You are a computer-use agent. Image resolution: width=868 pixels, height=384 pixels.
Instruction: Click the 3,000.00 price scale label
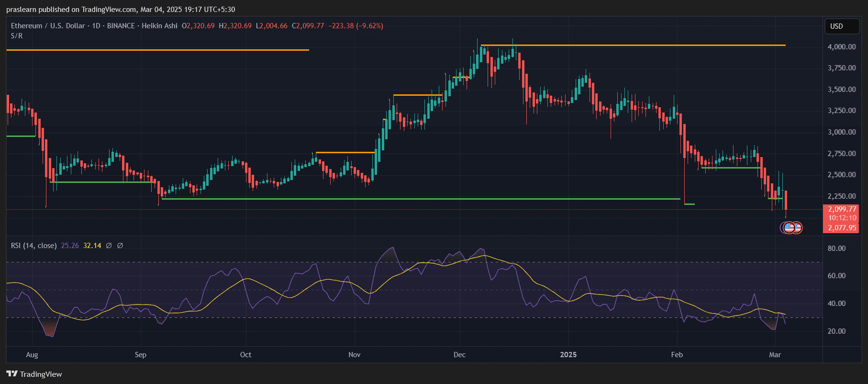842,132
